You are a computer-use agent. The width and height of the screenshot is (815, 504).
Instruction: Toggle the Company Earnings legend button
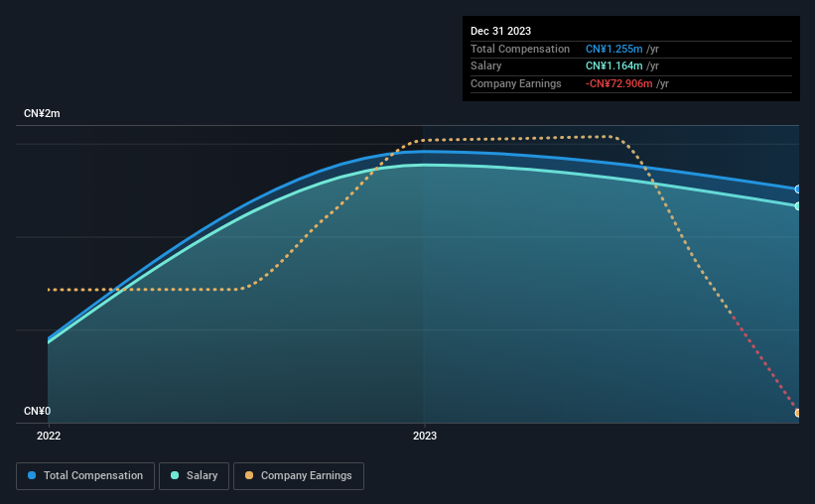(x=299, y=476)
